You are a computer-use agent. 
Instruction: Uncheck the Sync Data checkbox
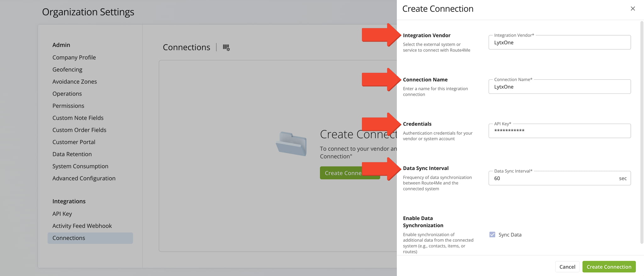pos(492,234)
